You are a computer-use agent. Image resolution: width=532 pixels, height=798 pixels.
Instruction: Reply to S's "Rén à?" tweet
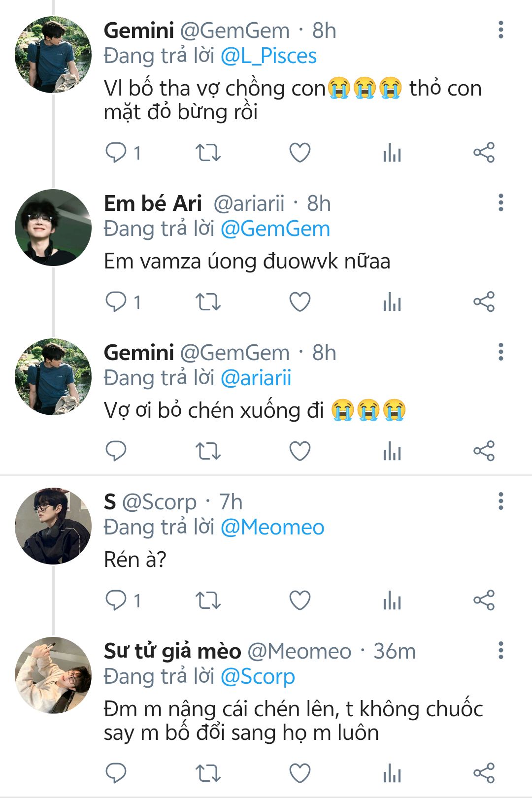(116, 600)
